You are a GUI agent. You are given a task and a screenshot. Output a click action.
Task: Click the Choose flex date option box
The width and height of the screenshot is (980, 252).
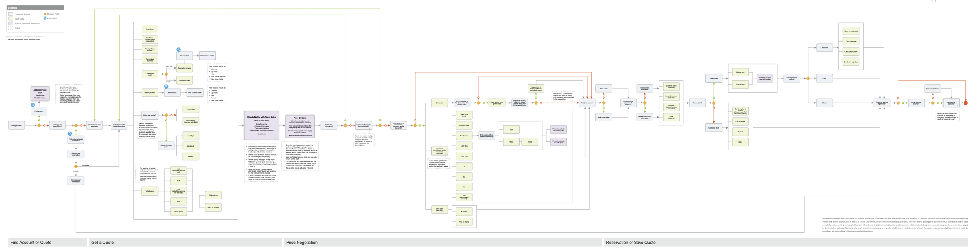(x=166, y=146)
